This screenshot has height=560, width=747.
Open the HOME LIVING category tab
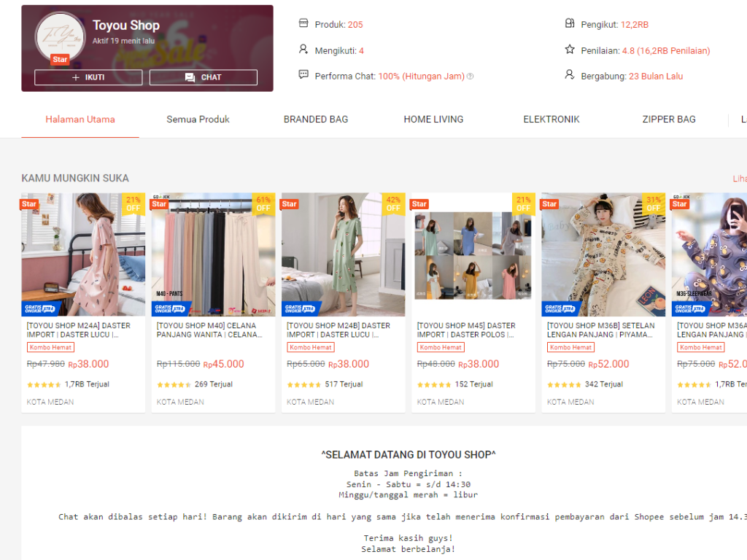[433, 120]
